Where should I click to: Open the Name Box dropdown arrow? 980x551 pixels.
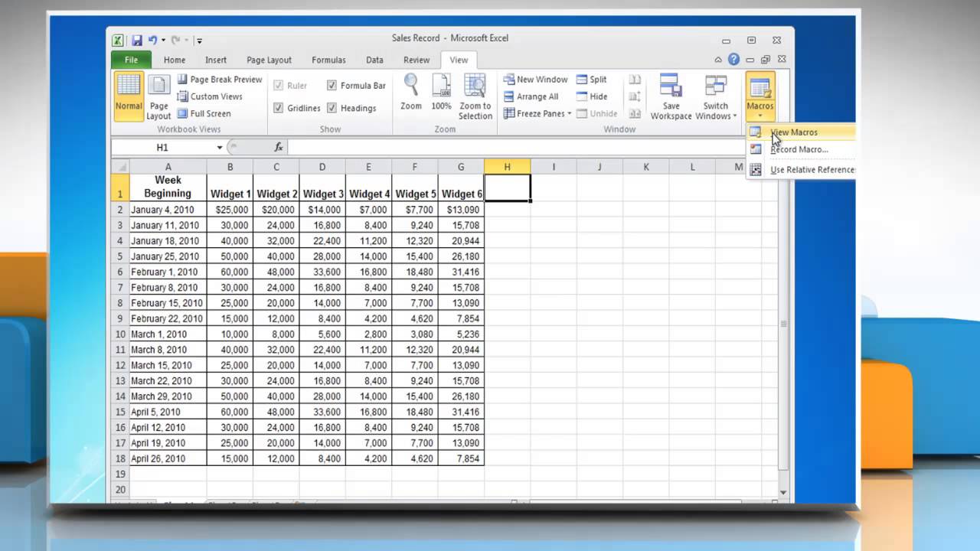click(220, 147)
